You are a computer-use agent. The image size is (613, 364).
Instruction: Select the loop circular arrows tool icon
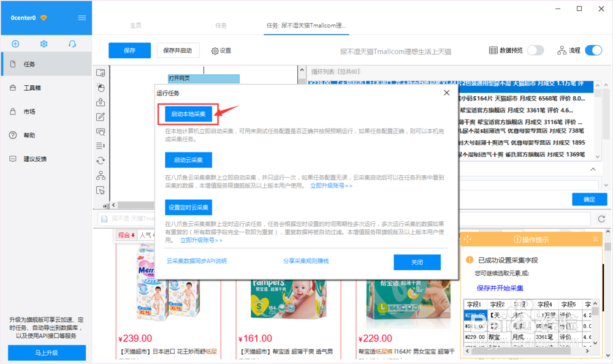[101, 161]
